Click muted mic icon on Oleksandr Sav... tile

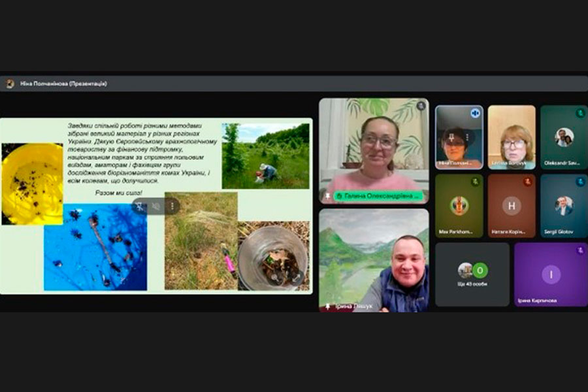coord(580,113)
